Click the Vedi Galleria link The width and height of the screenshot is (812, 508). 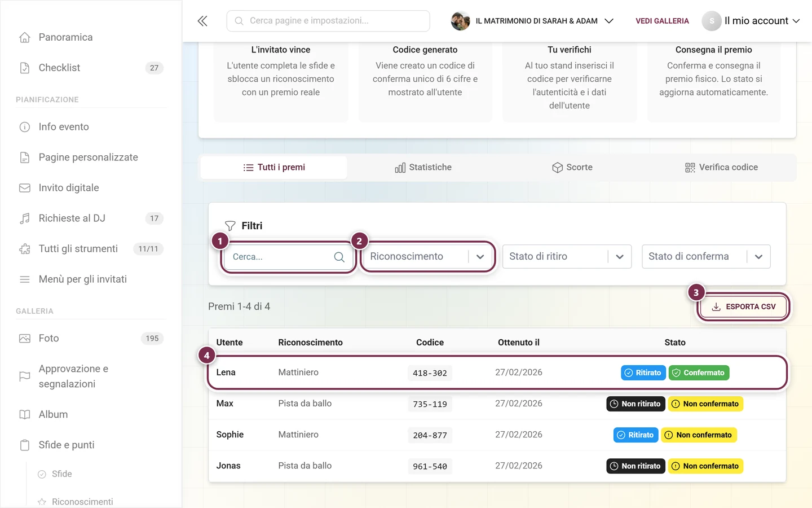(x=662, y=21)
